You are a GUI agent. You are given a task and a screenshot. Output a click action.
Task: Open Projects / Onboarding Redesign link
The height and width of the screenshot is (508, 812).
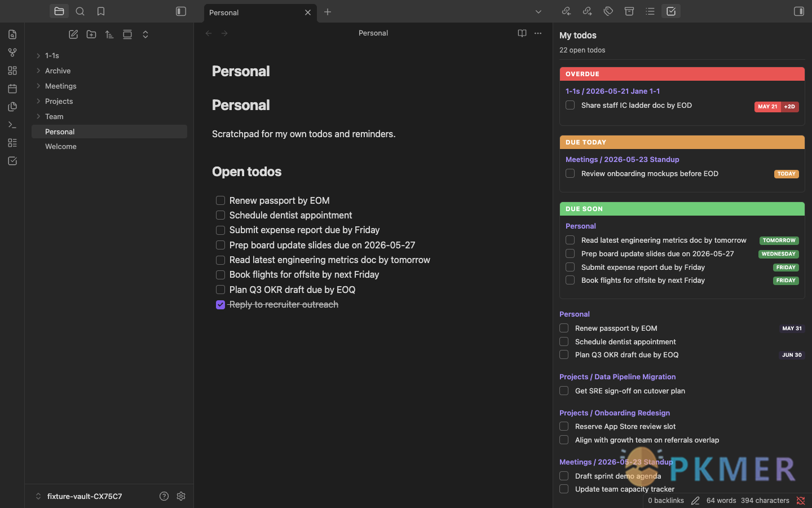[x=615, y=413]
